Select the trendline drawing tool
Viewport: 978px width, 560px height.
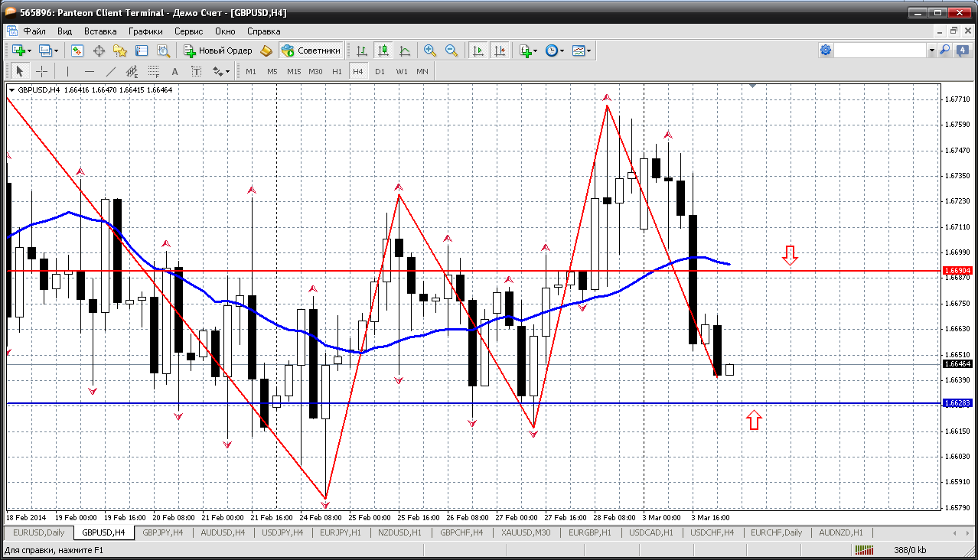tap(110, 71)
